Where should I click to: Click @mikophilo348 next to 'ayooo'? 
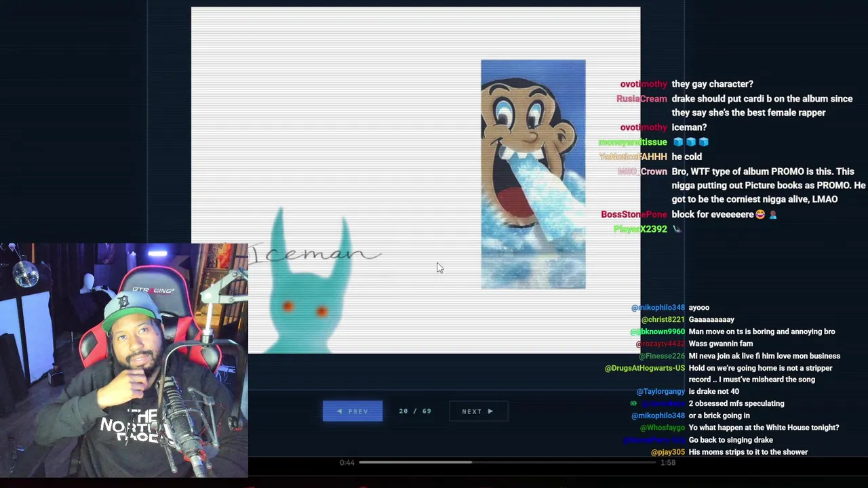tap(658, 308)
